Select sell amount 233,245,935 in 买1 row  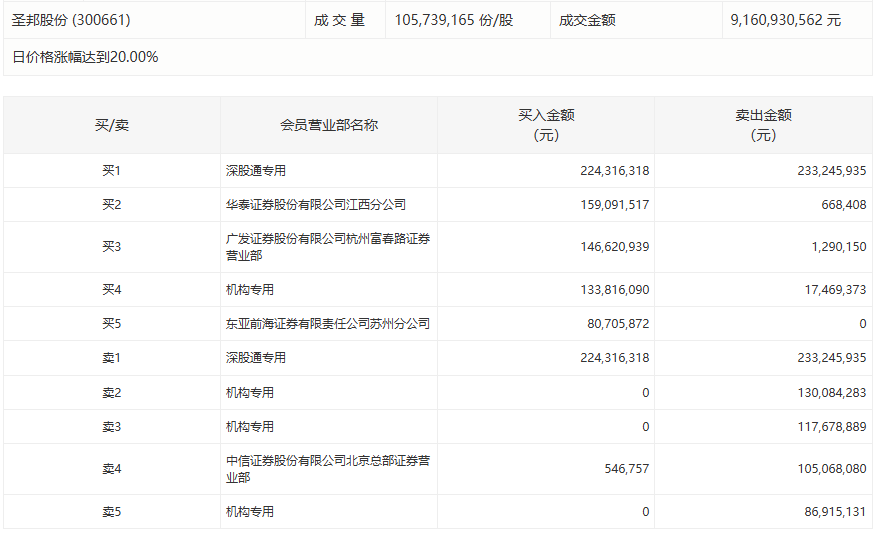pyautogui.click(x=832, y=170)
